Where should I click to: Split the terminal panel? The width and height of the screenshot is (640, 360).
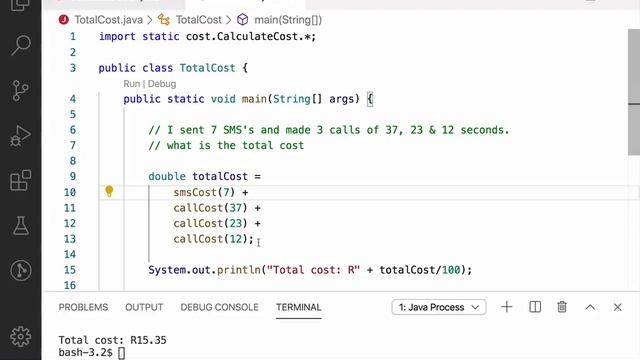click(535, 307)
